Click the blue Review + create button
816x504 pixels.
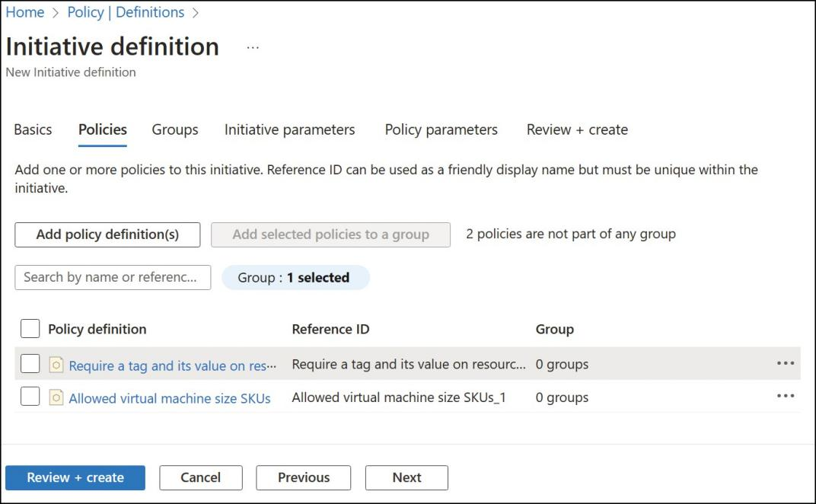[75, 477]
